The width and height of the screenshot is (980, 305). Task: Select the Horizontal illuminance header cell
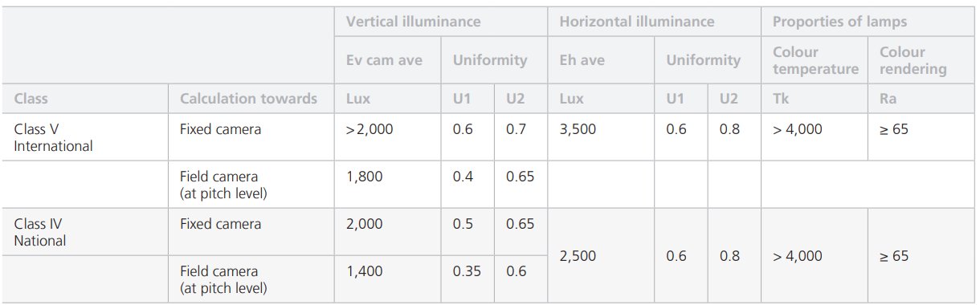click(636, 22)
